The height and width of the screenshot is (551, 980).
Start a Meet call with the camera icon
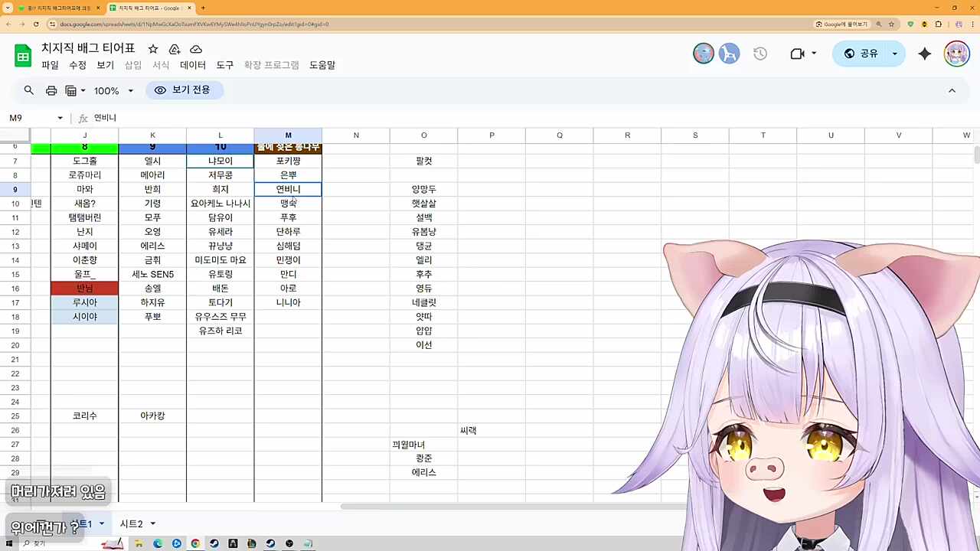[799, 54]
